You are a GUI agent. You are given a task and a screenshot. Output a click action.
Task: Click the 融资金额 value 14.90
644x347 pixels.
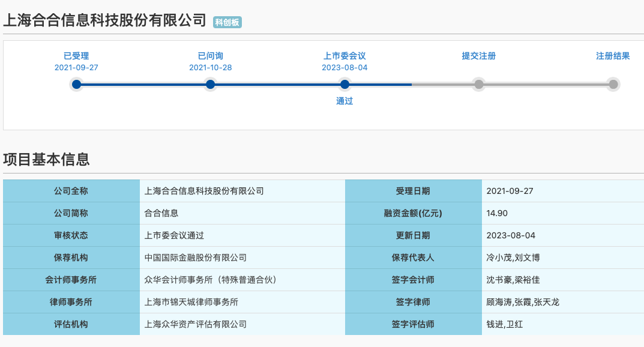point(497,213)
